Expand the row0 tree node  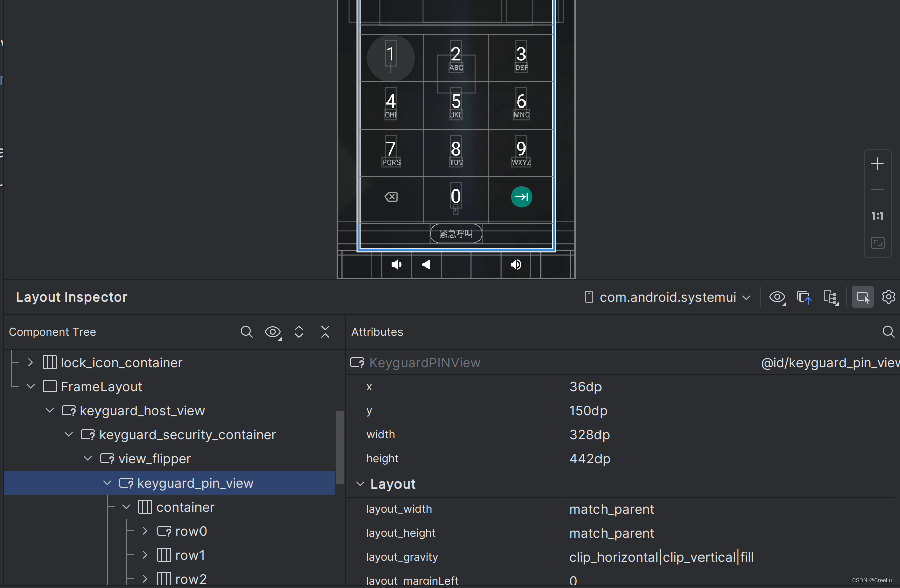145,531
